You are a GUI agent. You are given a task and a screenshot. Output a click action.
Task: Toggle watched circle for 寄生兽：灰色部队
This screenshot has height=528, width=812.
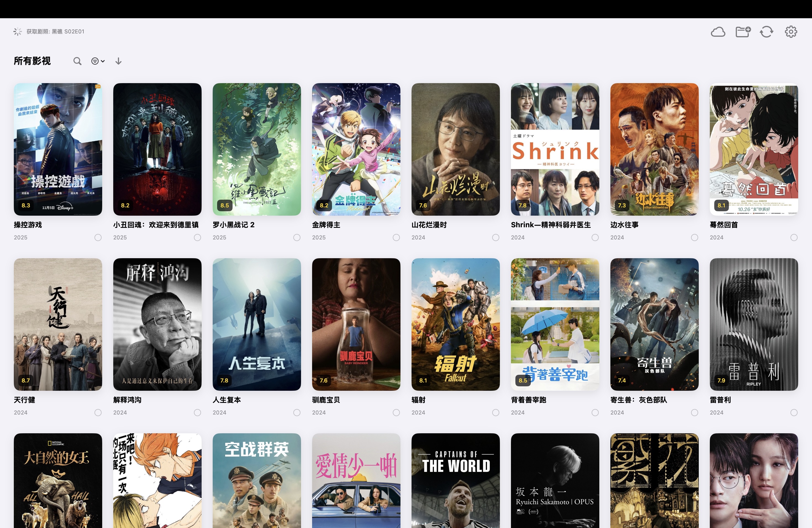point(694,413)
